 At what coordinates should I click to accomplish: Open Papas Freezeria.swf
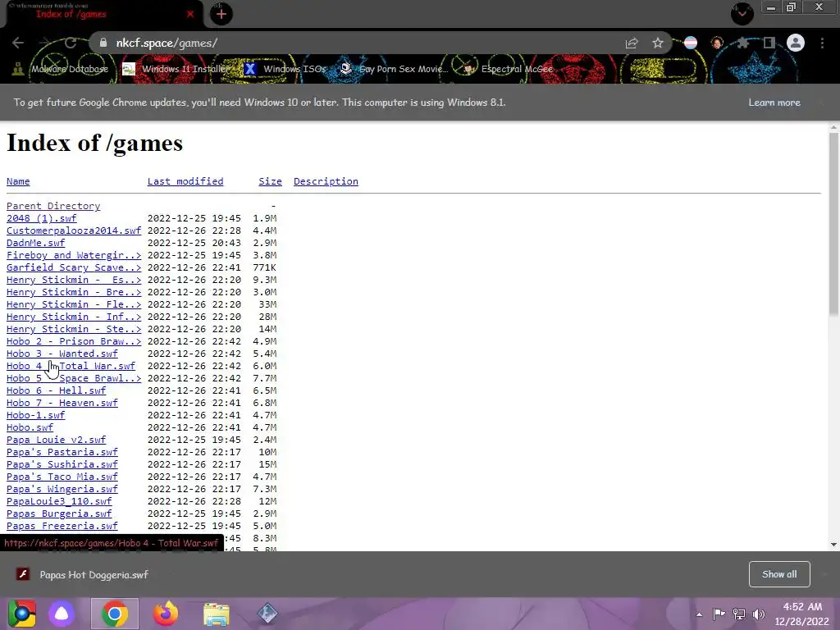pyautogui.click(x=62, y=527)
